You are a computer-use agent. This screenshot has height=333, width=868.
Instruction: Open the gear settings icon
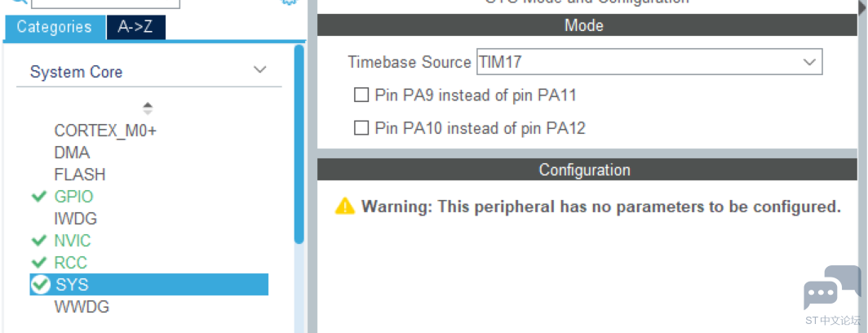click(x=289, y=2)
